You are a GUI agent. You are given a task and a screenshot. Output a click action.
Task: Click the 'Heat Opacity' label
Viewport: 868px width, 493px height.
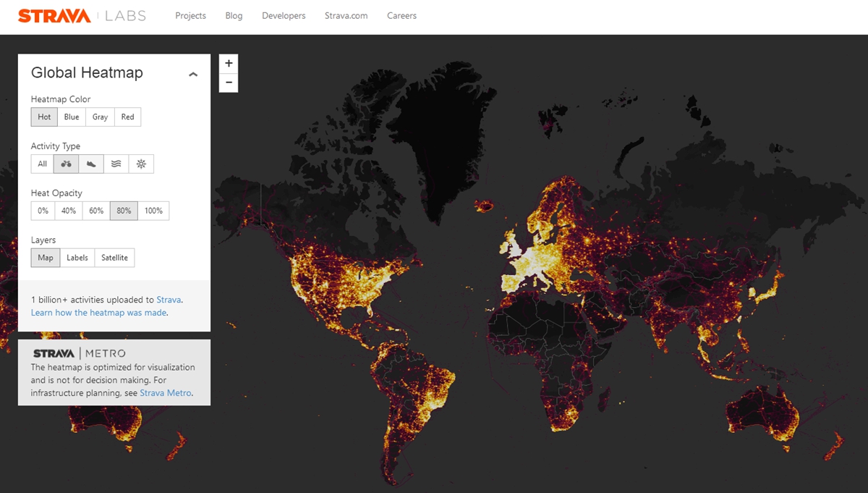(x=56, y=193)
